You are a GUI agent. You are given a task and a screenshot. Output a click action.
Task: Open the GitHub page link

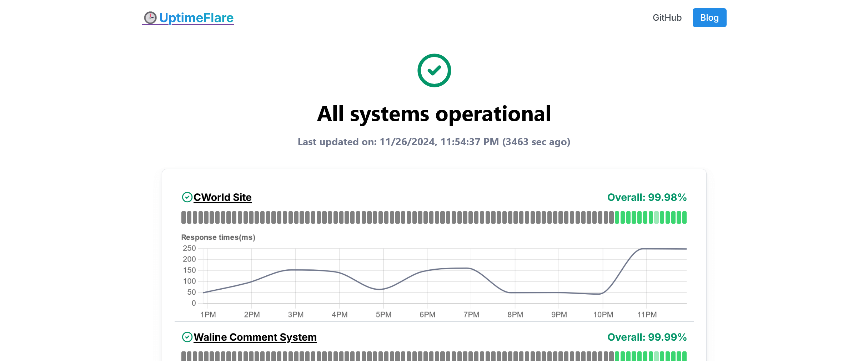[x=667, y=17]
